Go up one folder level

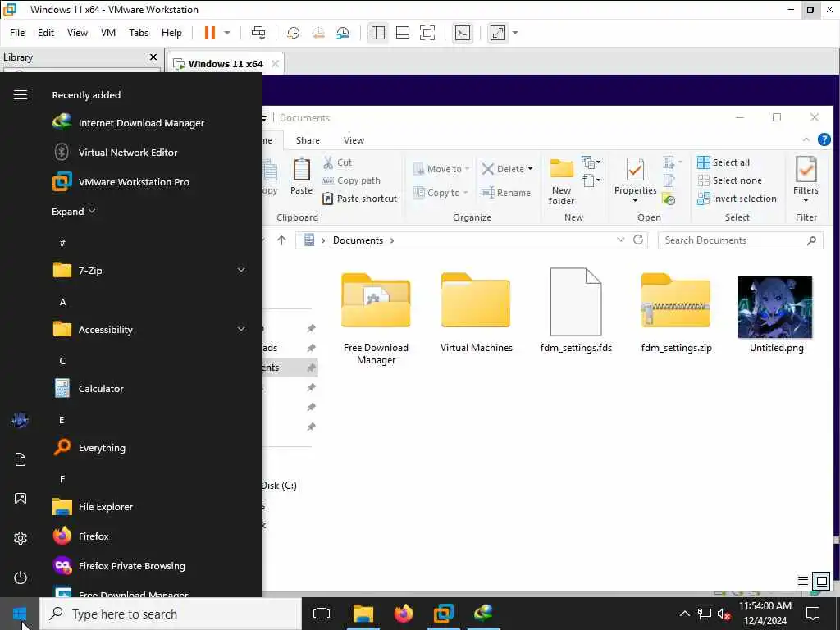(282, 240)
